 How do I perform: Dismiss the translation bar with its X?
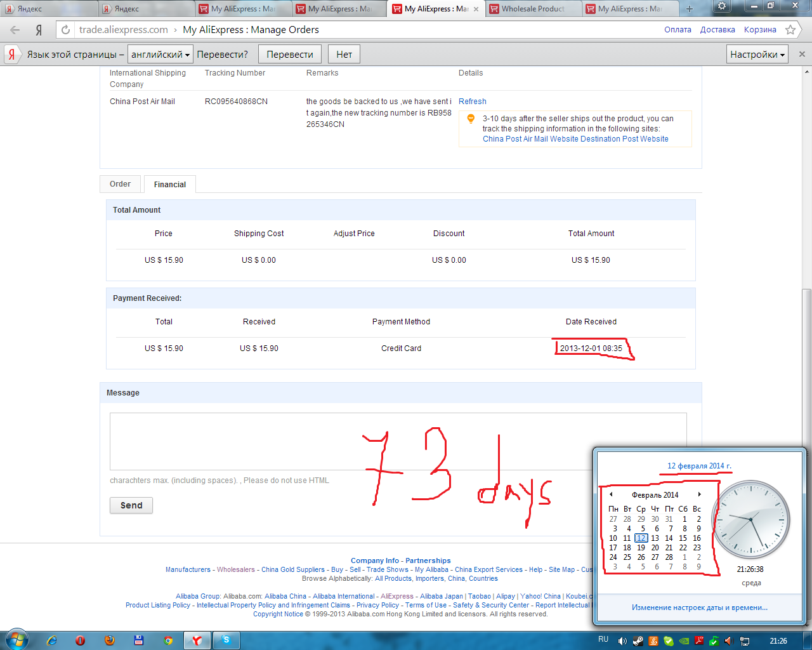click(802, 55)
